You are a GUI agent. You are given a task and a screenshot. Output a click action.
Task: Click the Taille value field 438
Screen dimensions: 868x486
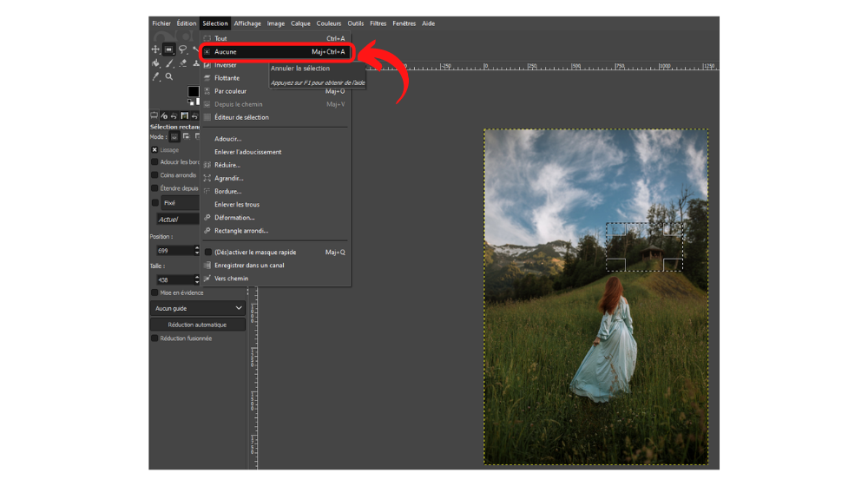coord(175,279)
